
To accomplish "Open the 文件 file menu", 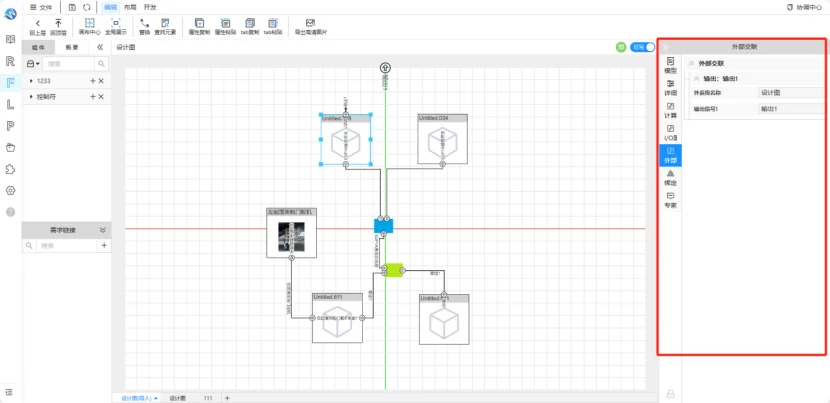I will (x=41, y=7).
